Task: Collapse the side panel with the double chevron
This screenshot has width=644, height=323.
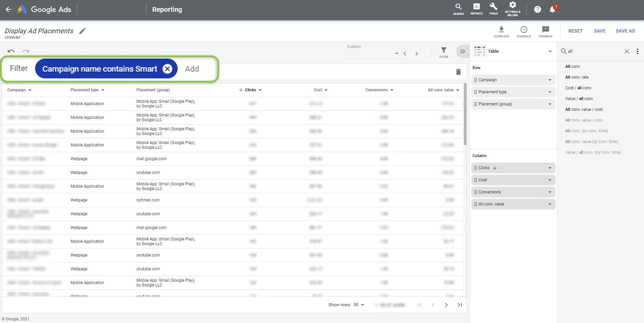Action: (462, 51)
